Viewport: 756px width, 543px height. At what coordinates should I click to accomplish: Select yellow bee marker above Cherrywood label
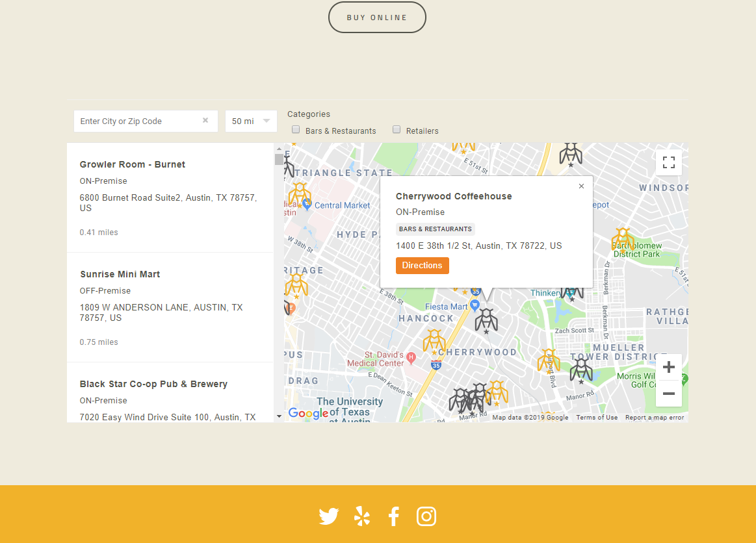coord(434,341)
